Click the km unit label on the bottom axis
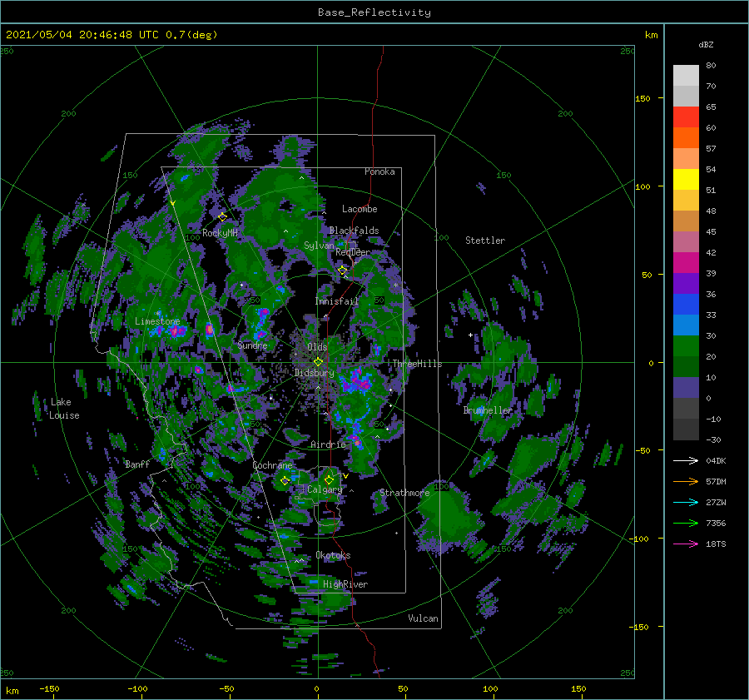749x700 pixels. point(12,691)
